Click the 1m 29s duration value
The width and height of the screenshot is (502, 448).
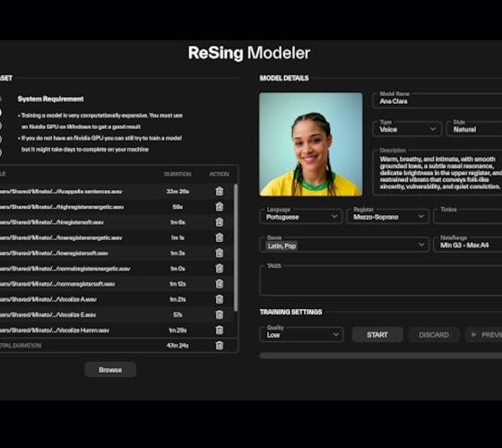pos(177,330)
